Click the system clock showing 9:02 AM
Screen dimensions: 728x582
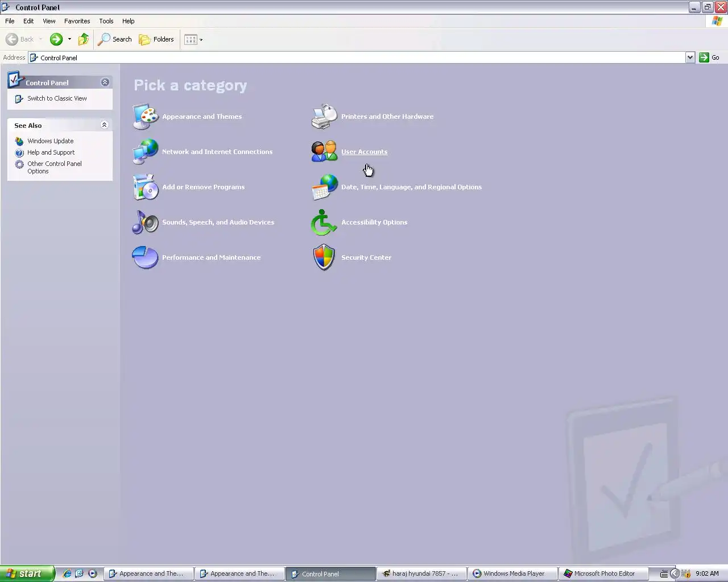(707, 573)
